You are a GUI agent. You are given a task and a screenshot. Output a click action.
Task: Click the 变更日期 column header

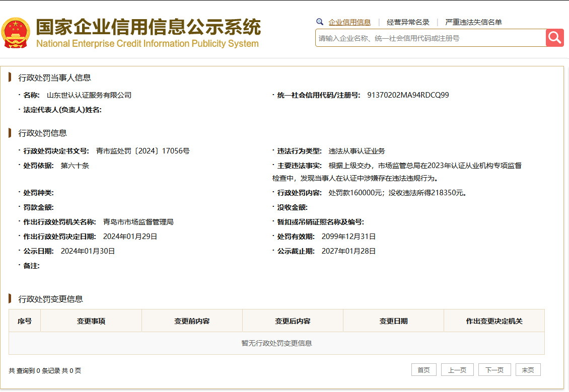point(393,321)
